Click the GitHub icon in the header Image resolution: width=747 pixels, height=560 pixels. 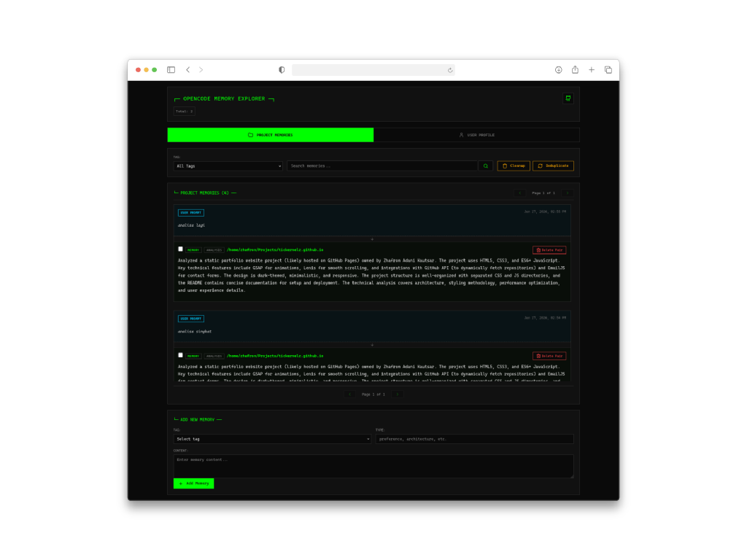[568, 98]
